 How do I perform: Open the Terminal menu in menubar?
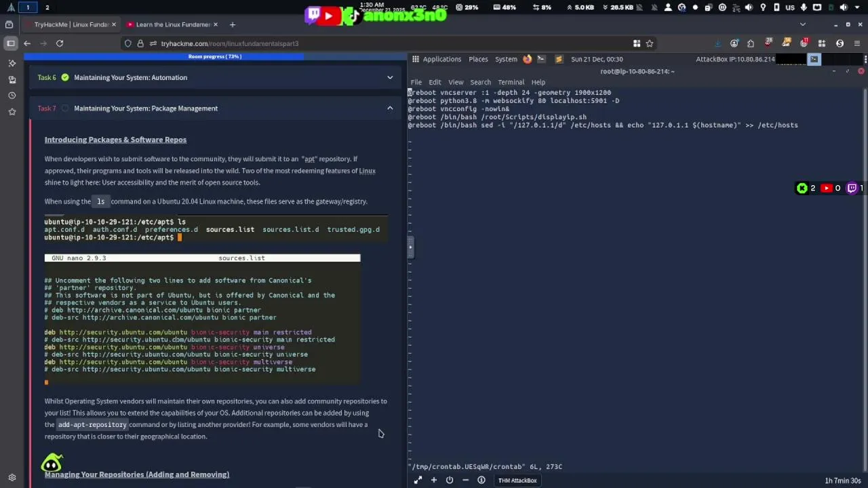[511, 82]
